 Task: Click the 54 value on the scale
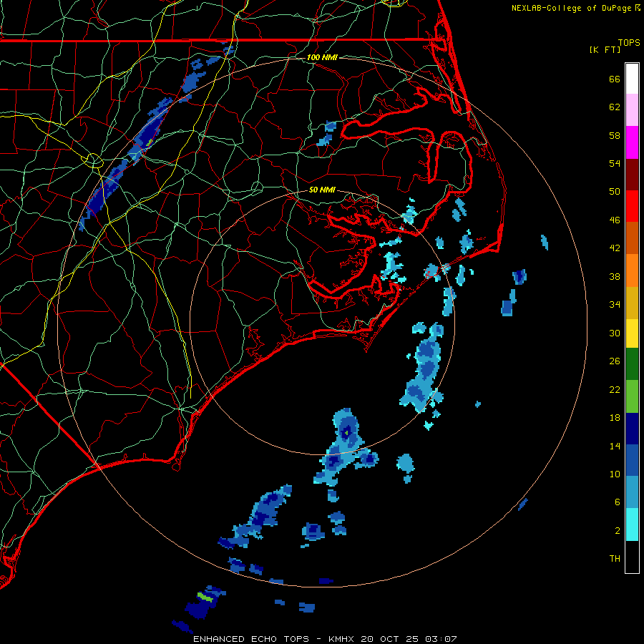(615, 163)
